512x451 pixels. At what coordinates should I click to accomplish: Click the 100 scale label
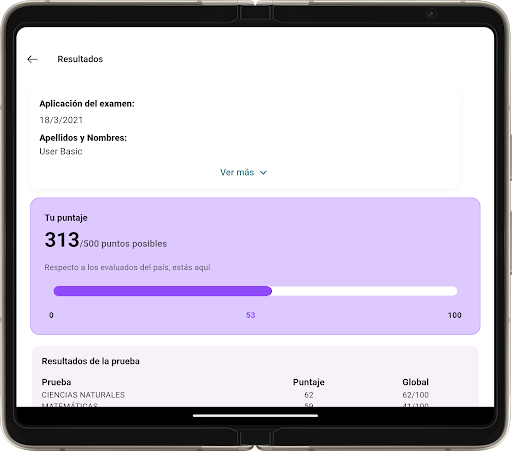[x=455, y=315]
